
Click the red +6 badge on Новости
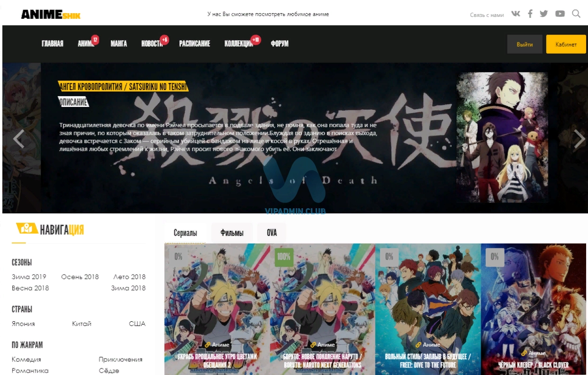(164, 40)
